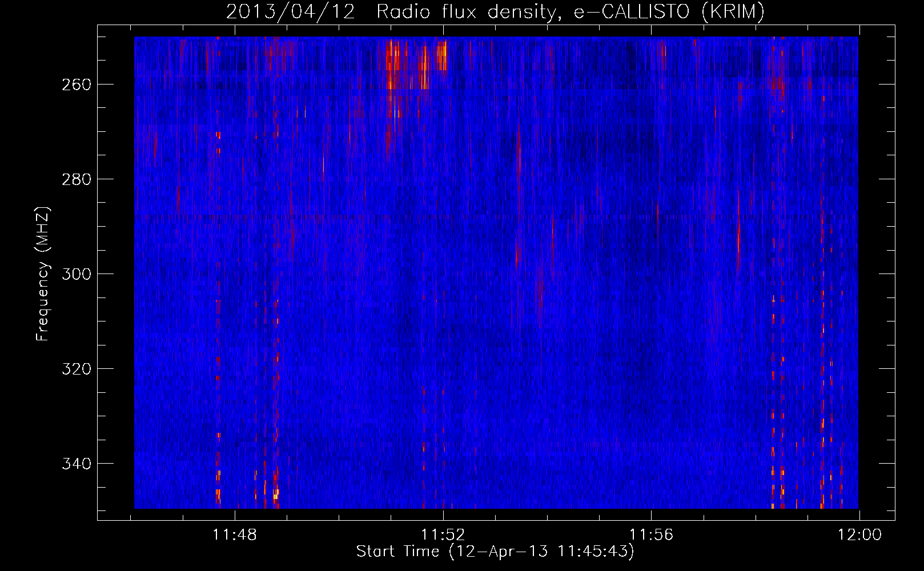Click the 11:56 time tick label
Screen dimensions: 924x571
[x=651, y=535]
